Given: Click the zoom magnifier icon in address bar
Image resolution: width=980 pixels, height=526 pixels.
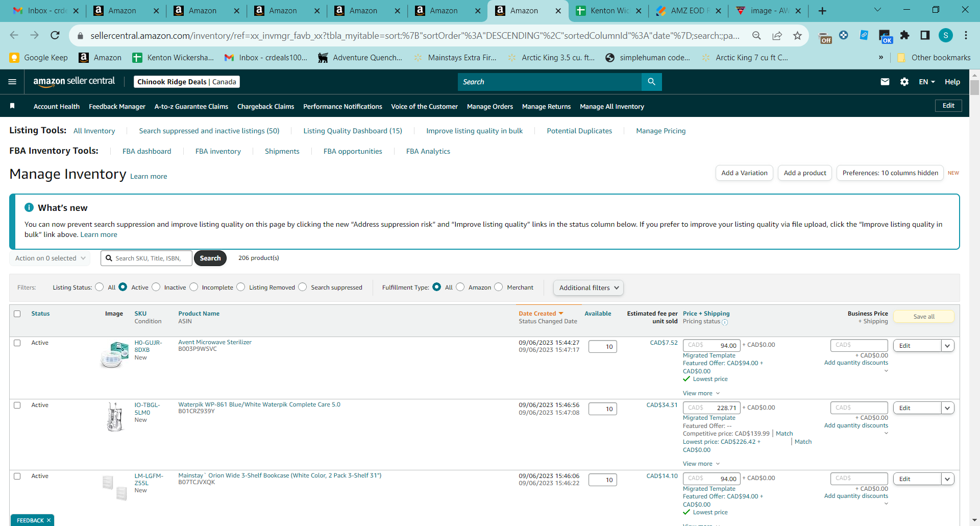Looking at the screenshot, I should tap(756, 35).
